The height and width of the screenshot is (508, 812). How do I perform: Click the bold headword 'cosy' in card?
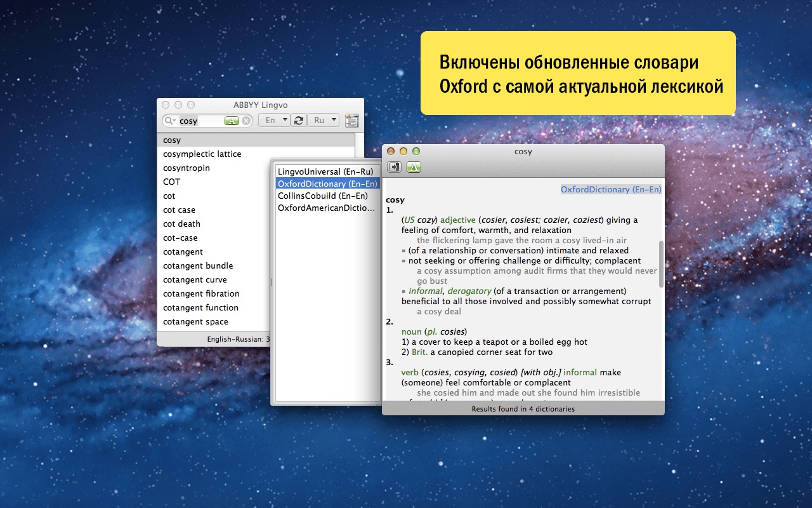395,200
